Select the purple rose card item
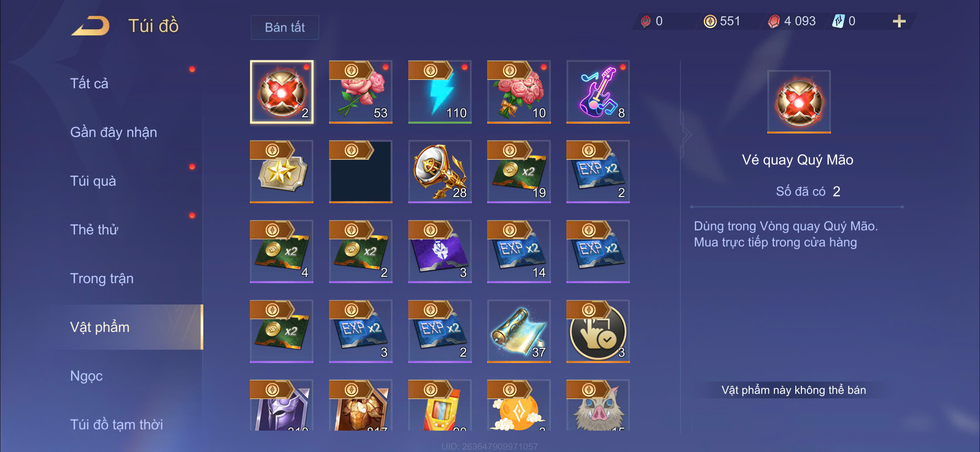This screenshot has height=452, width=980. coord(440,252)
